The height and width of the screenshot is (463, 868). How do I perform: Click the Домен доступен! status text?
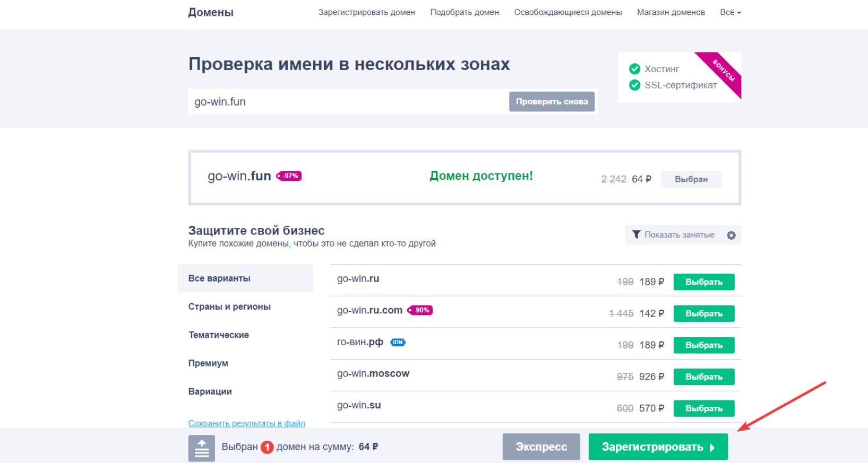(x=481, y=176)
